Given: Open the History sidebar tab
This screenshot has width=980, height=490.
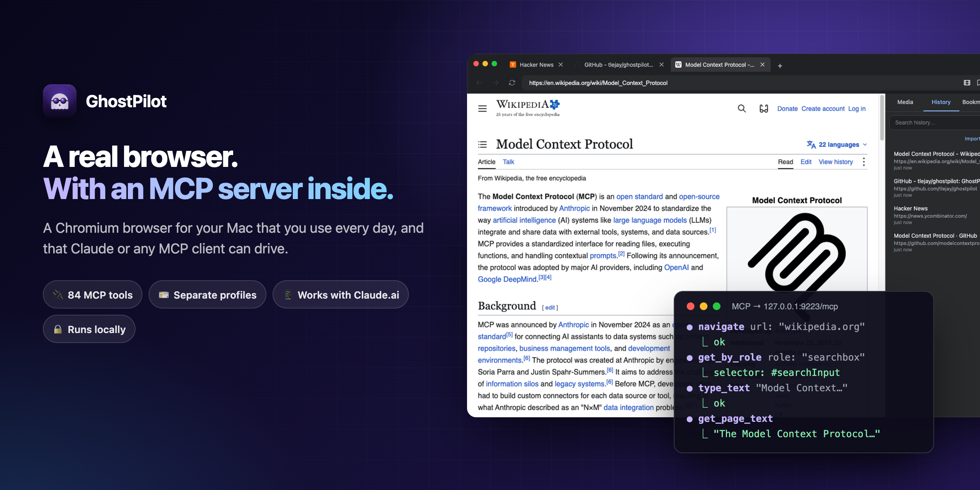Looking at the screenshot, I should tap(941, 102).
